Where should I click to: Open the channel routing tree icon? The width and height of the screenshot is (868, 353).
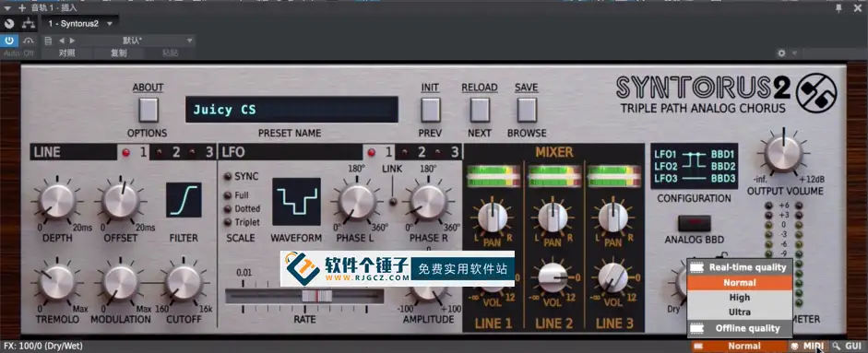point(29,24)
